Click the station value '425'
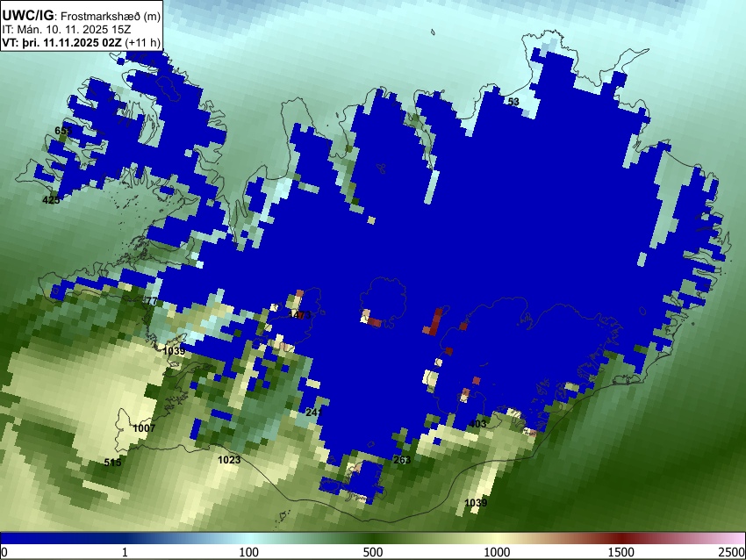The image size is (746, 560). (x=51, y=200)
